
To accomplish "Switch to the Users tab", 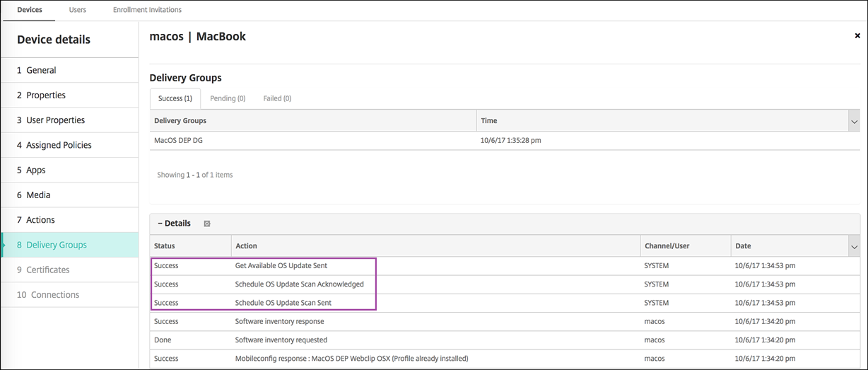I will 78,10.
